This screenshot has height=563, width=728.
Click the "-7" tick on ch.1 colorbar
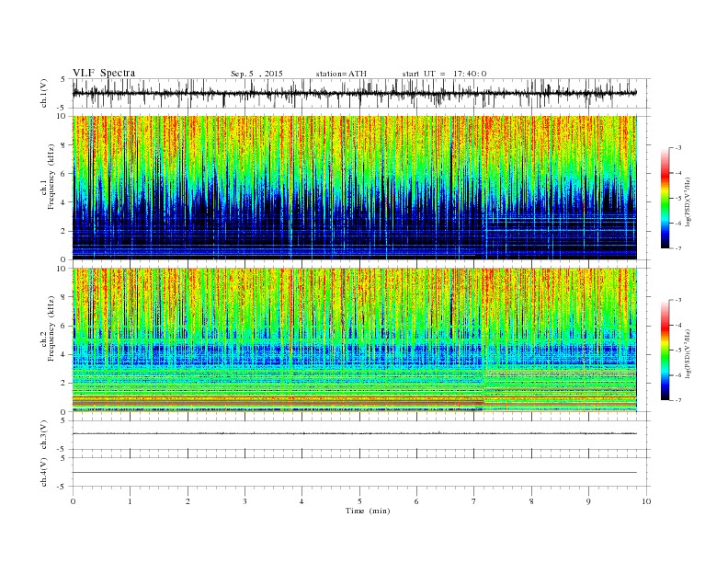coord(678,248)
